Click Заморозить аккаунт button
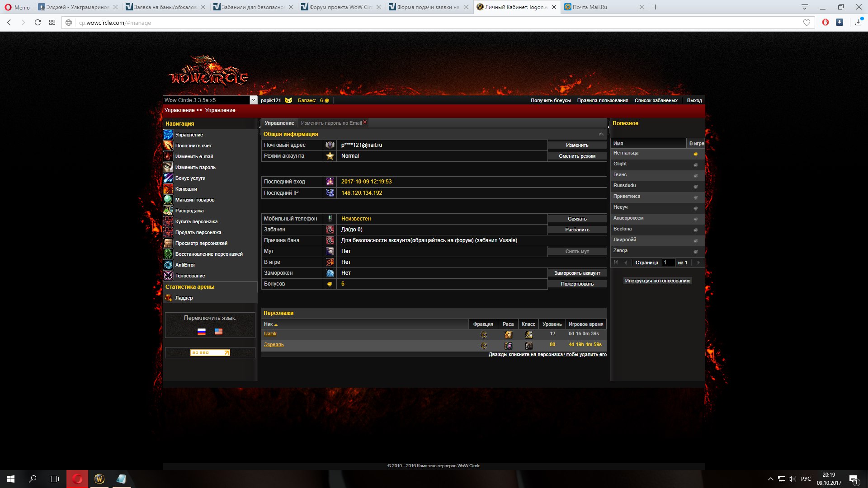This screenshot has height=488, width=868. pos(577,273)
